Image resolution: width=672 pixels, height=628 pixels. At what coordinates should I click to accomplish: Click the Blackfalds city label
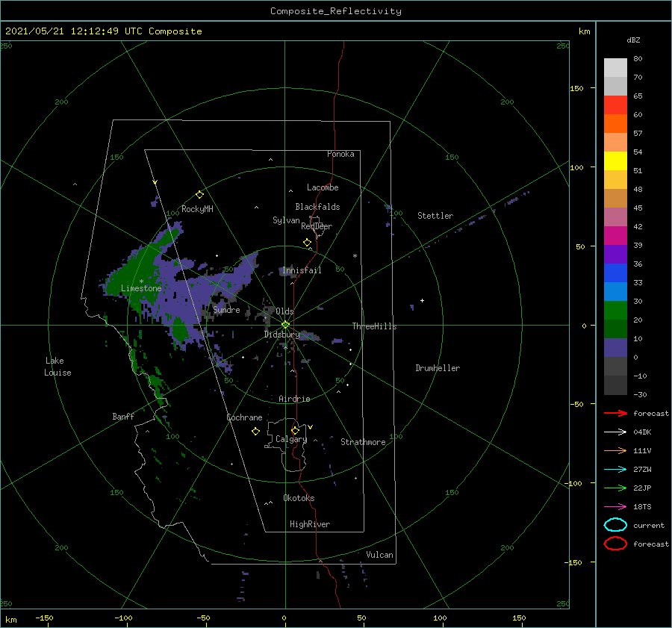[x=317, y=207]
